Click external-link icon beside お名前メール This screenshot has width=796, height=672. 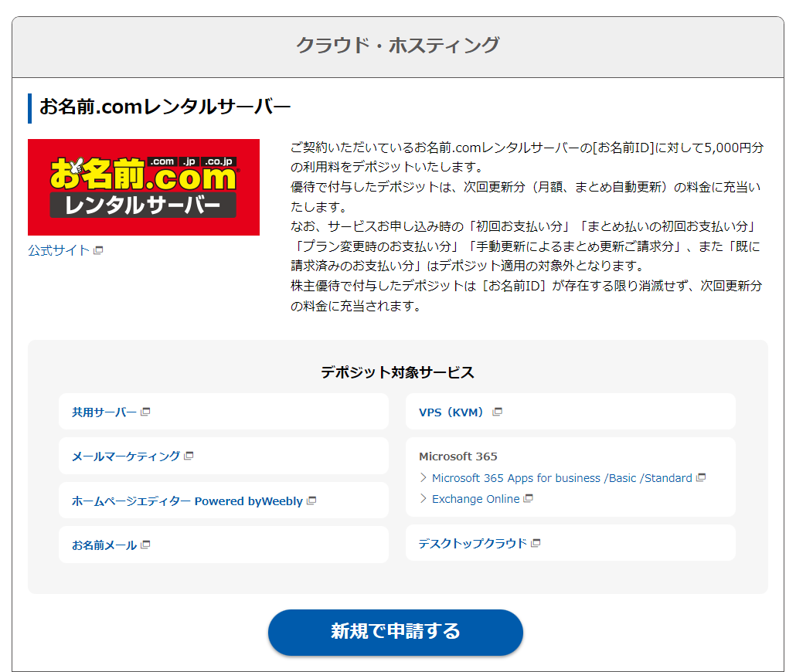tap(145, 545)
